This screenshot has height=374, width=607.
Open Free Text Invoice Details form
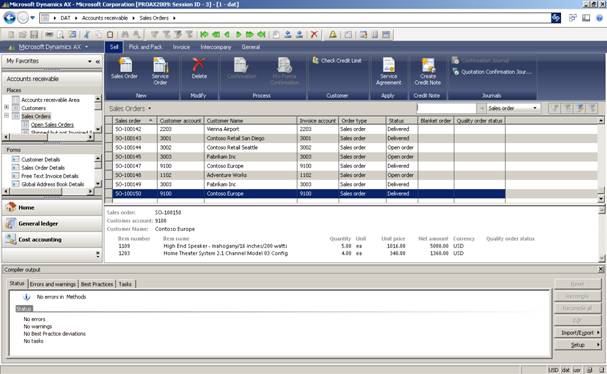(50, 176)
